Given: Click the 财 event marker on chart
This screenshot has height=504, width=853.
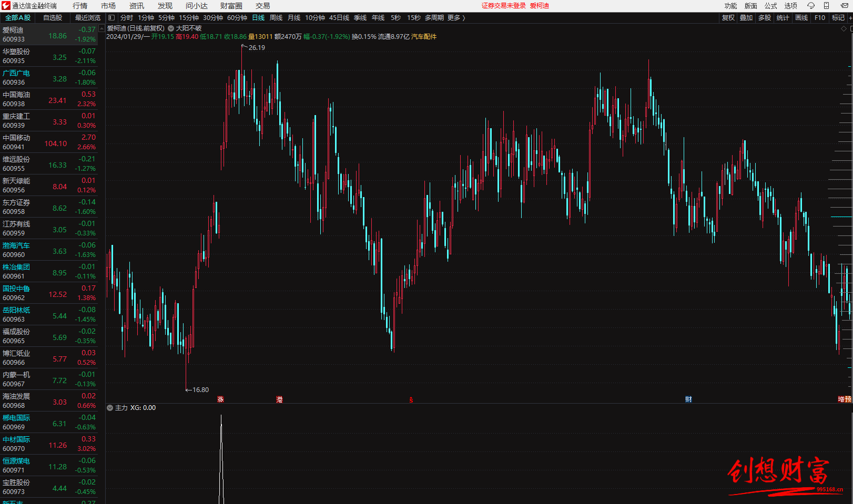Looking at the screenshot, I should (688, 399).
